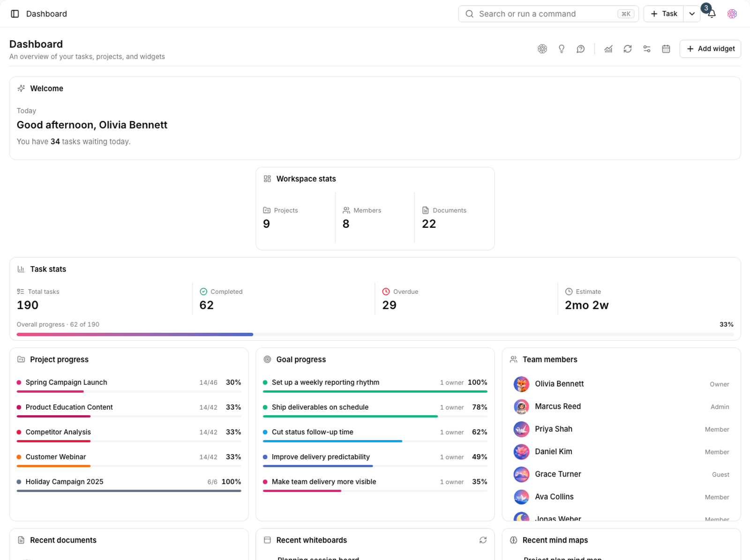Click the Add widget button

[x=710, y=49]
